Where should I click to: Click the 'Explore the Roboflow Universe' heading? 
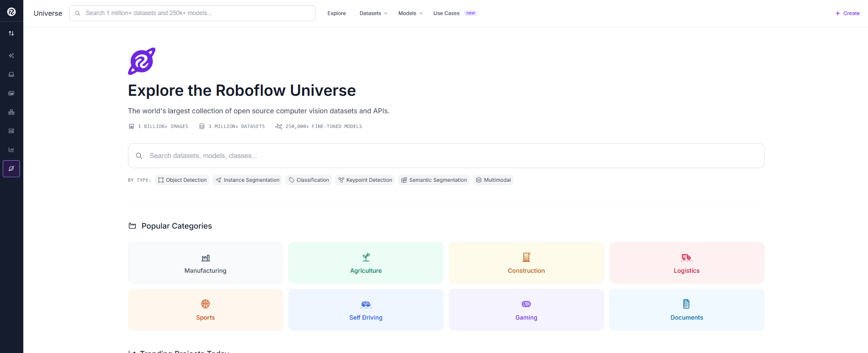click(x=242, y=90)
